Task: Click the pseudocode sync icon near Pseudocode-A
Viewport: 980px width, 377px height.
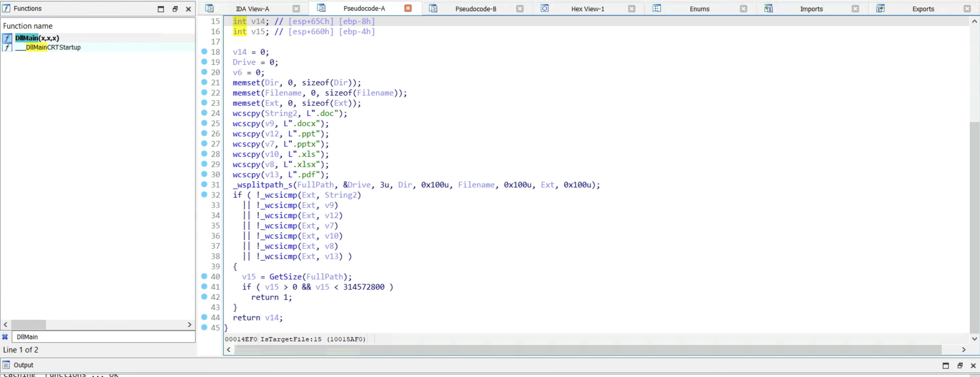Action: coord(321,8)
